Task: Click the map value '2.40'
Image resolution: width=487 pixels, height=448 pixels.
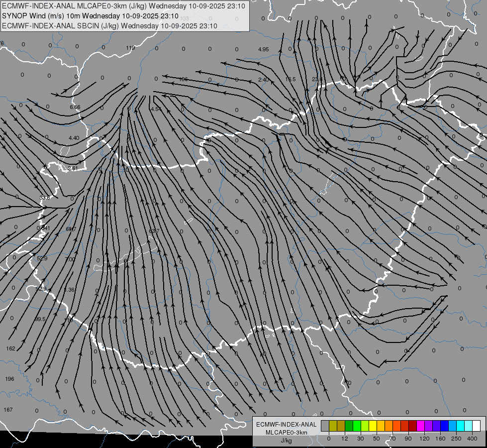Action: (263, 80)
